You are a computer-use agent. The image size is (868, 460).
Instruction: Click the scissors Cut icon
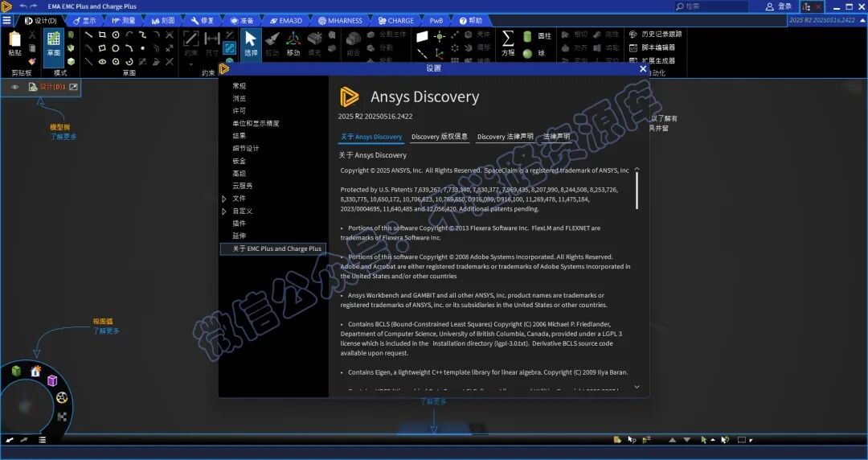[x=32, y=35]
